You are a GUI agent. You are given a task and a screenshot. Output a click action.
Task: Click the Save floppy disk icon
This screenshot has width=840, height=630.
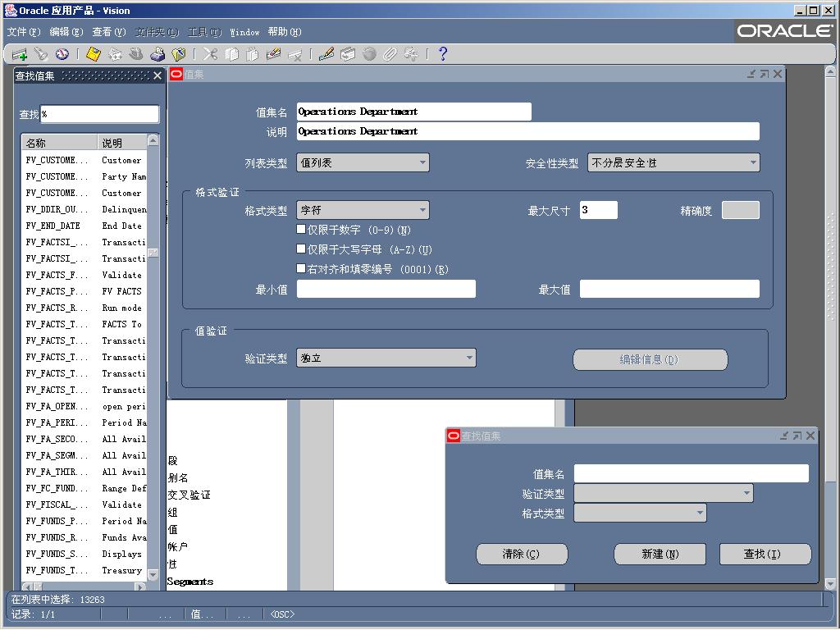pyautogui.click(x=94, y=54)
